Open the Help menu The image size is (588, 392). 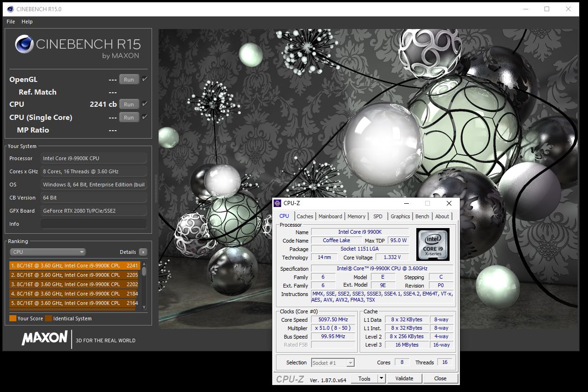click(27, 22)
